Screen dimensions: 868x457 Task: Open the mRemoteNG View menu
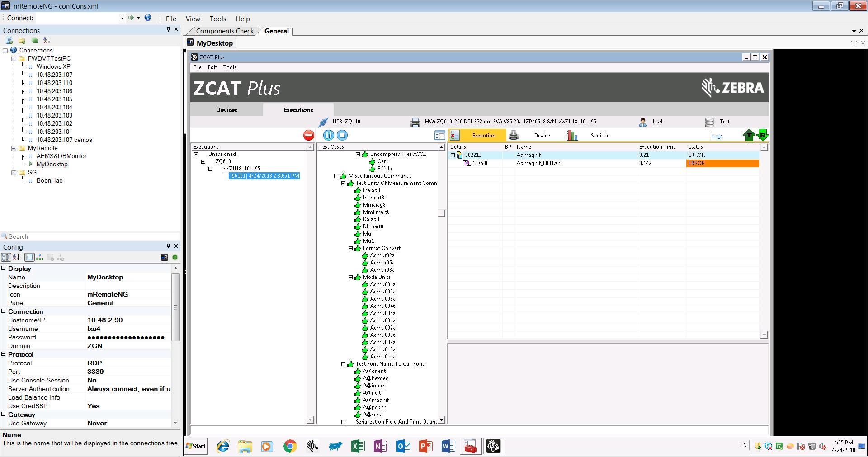coord(193,19)
